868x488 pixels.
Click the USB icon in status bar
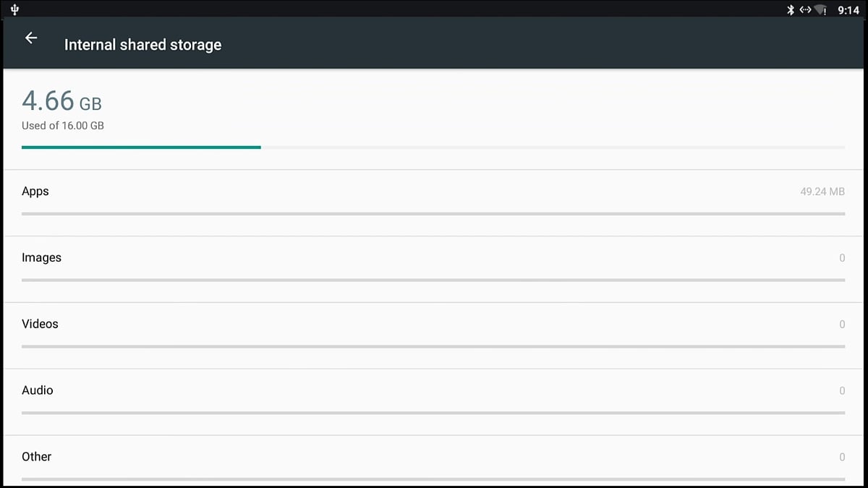point(15,9)
